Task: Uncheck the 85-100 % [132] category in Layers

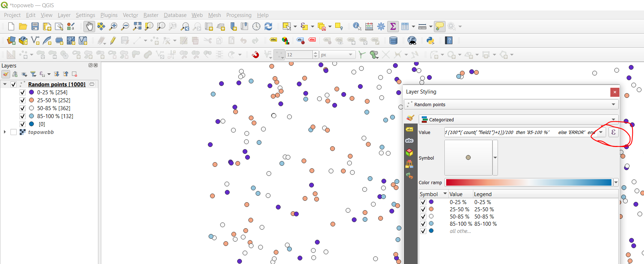Action: coord(22,116)
